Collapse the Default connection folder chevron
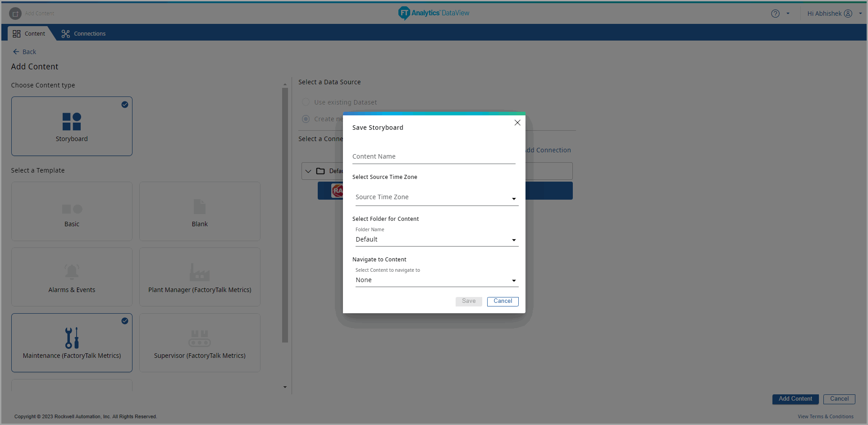Viewport: 868px width, 425px height. (308, 171)
